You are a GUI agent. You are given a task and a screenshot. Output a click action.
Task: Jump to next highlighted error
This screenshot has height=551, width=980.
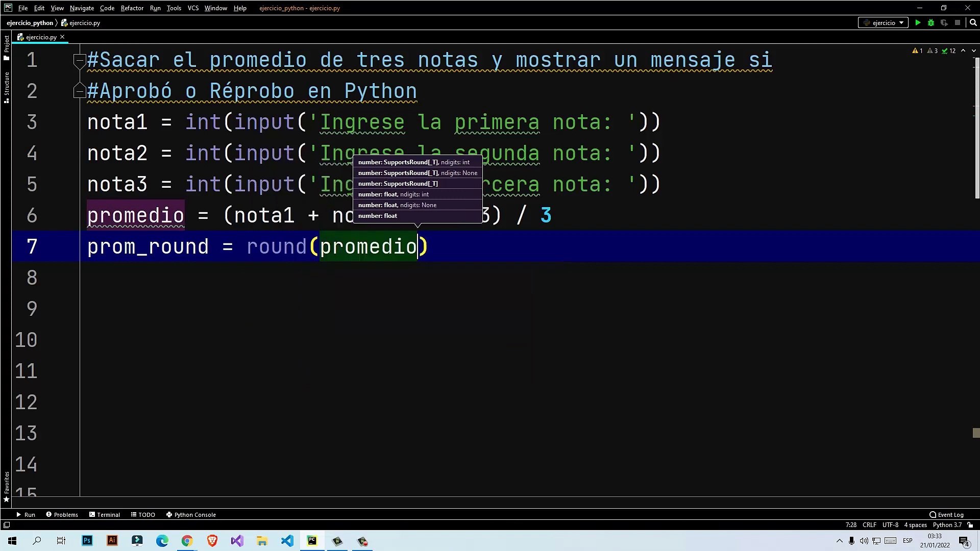tap(973, 51)
